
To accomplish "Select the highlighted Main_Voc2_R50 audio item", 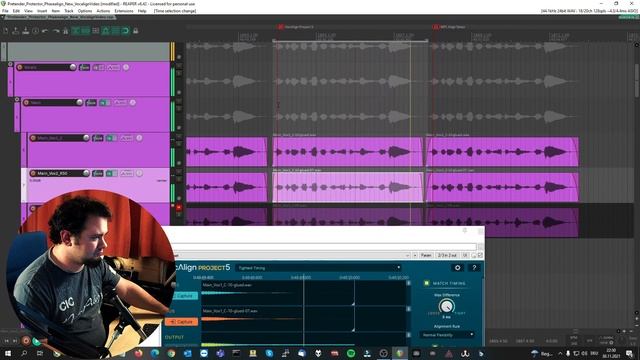I will 348,187.
